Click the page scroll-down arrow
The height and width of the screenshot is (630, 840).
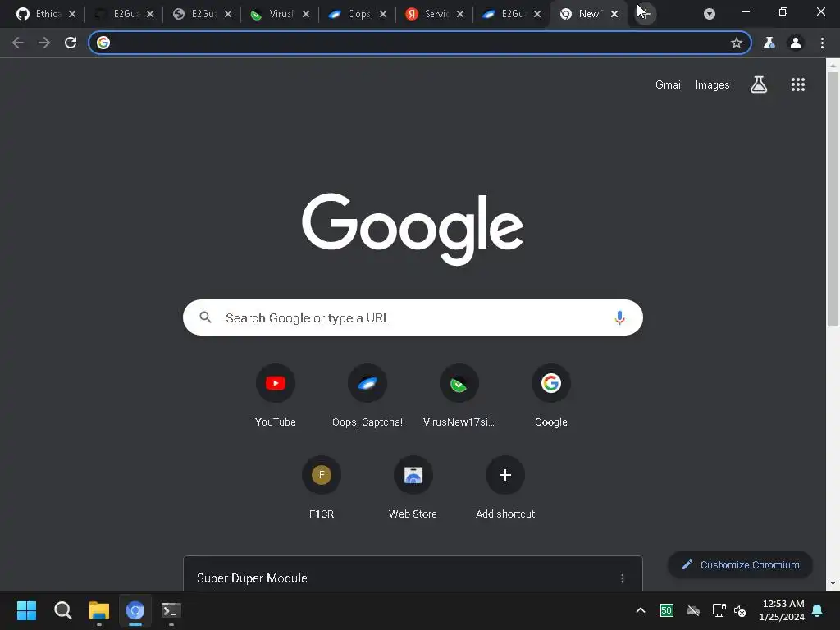click(833, 583)
